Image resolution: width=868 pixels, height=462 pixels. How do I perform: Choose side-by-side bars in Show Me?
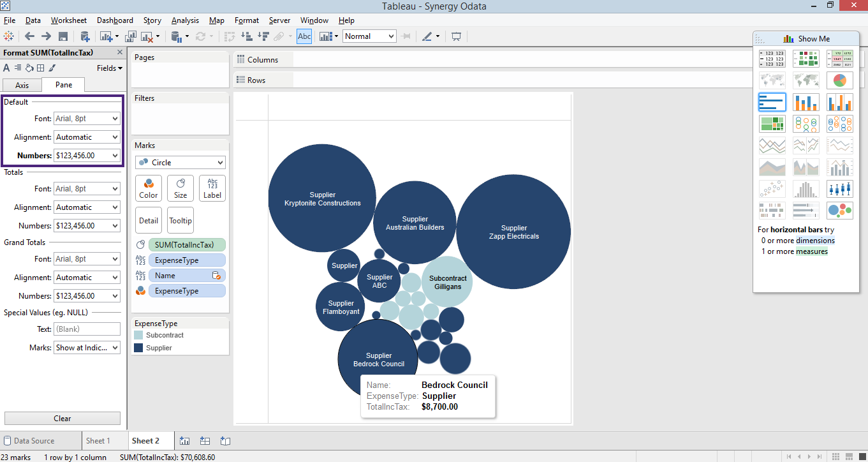coord(839,102)
